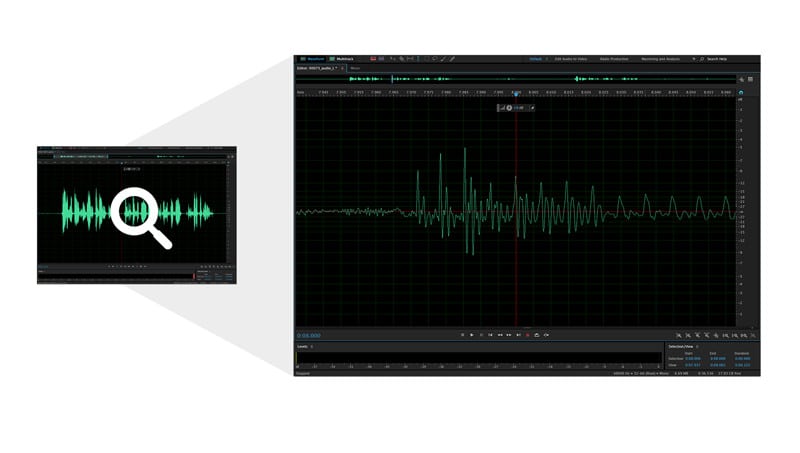
Task: Click the Levels meter bar
Action: [x=479, y=358]
